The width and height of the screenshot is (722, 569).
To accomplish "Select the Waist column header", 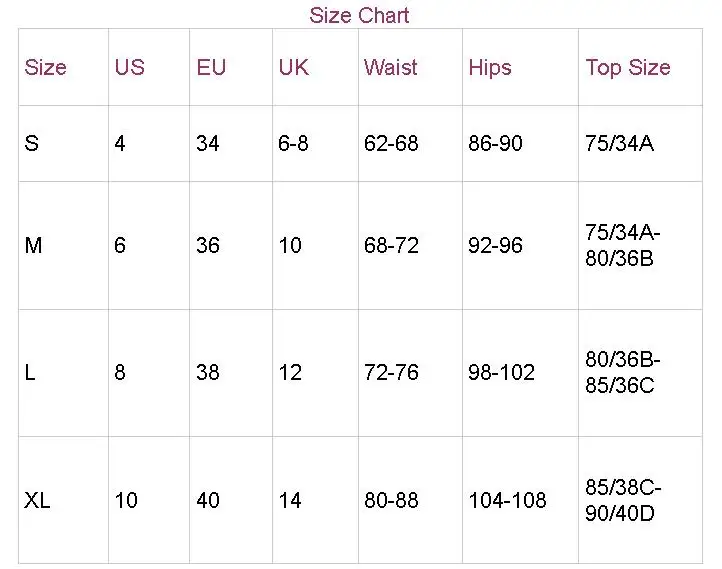I will point(390,67).
